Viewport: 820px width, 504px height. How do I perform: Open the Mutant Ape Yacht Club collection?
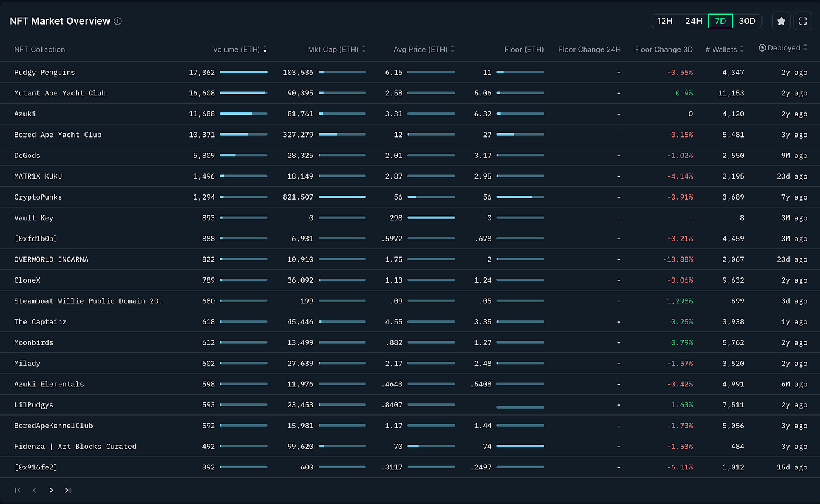click(x=60, y=93)
